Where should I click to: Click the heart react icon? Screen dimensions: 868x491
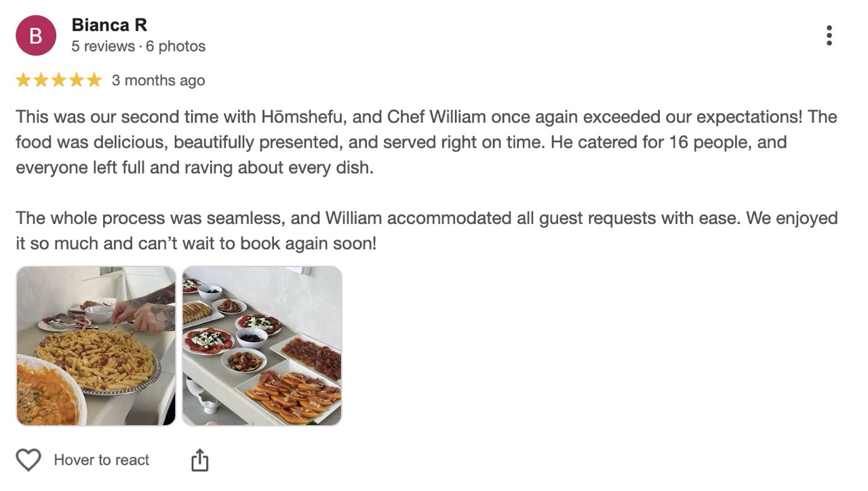tap(28, 460)
